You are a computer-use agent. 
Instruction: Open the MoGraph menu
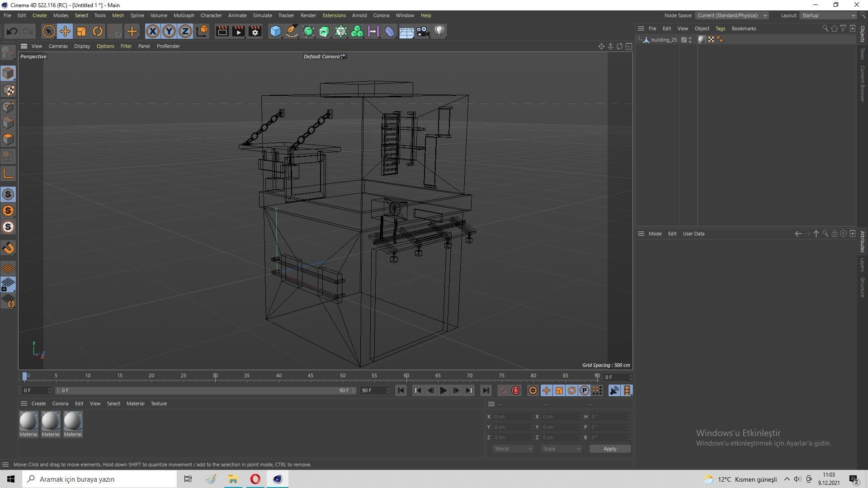(x=184, y=15)
